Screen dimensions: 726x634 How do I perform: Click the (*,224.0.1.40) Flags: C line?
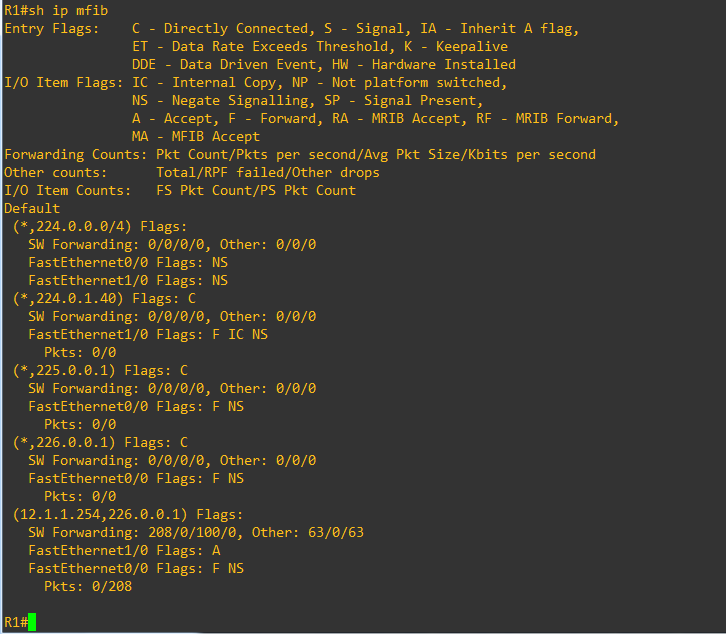click(x=104, y=298)
